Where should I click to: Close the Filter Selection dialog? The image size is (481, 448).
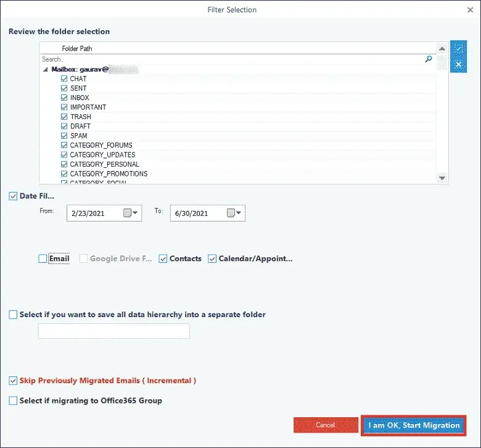click(470, 10)
